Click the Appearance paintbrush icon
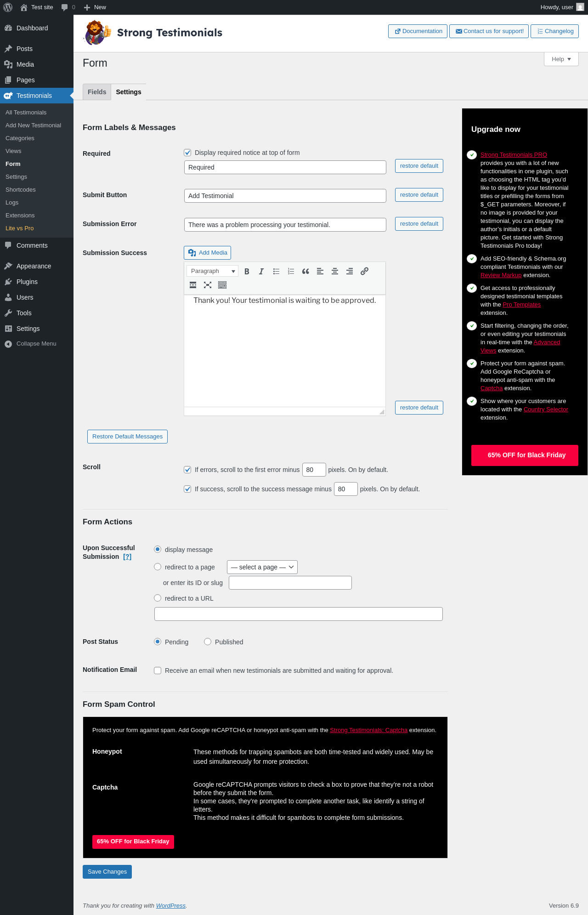The image size is (588, 915). point(8,266)
